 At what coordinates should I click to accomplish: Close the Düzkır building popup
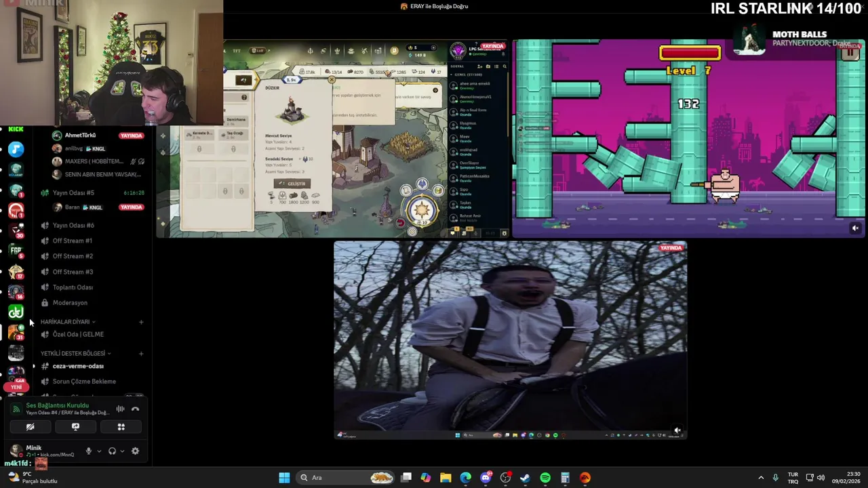(332, 80)
